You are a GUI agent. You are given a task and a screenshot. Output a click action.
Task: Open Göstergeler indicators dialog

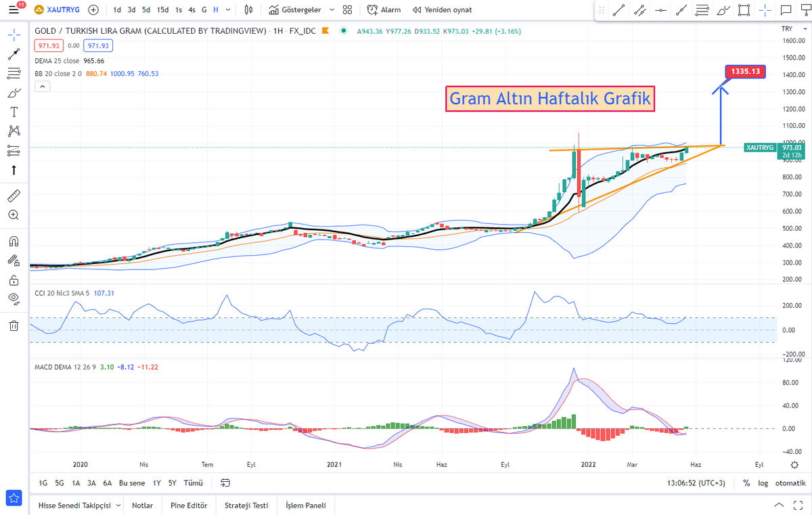[x=294, y=10]
